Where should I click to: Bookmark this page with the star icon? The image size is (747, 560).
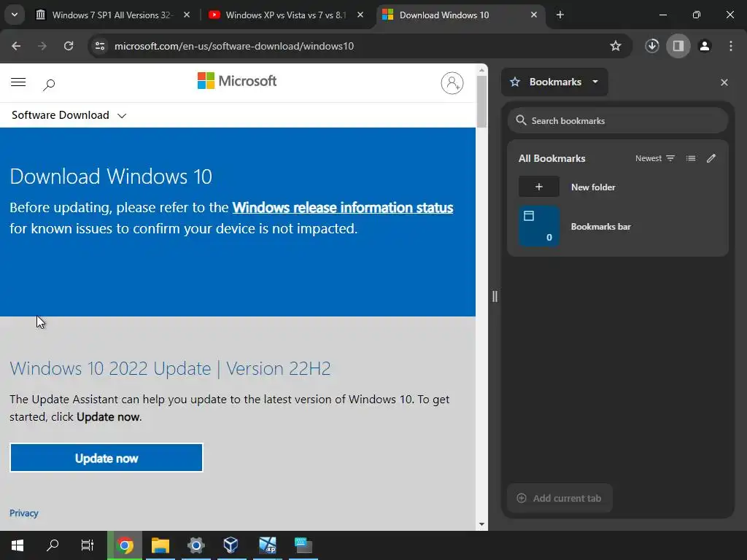[x=616, y=46]
